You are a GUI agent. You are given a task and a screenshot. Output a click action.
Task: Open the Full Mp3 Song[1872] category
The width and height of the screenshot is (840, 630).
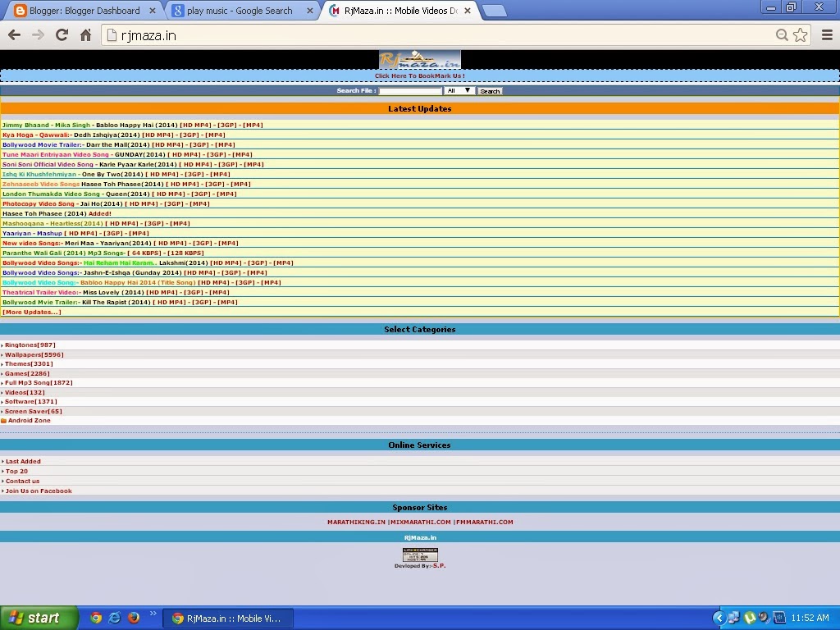(x=39, y=382)
